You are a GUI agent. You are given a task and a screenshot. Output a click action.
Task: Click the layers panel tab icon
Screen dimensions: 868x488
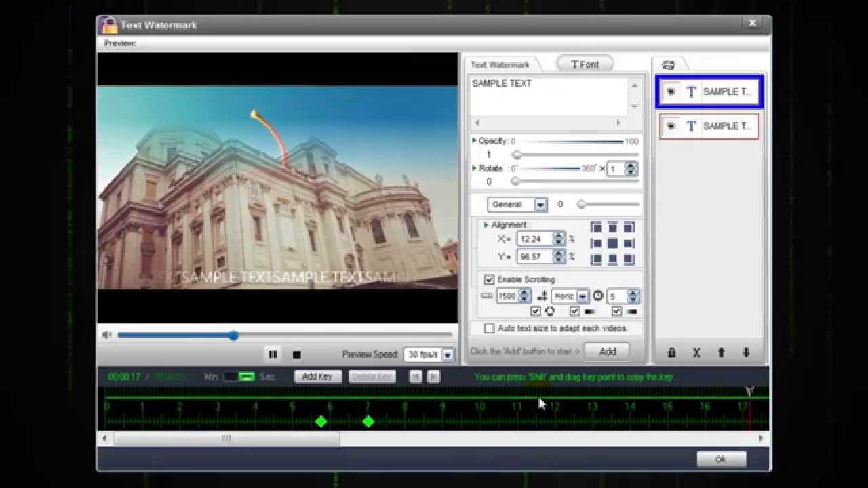(669, 65)
